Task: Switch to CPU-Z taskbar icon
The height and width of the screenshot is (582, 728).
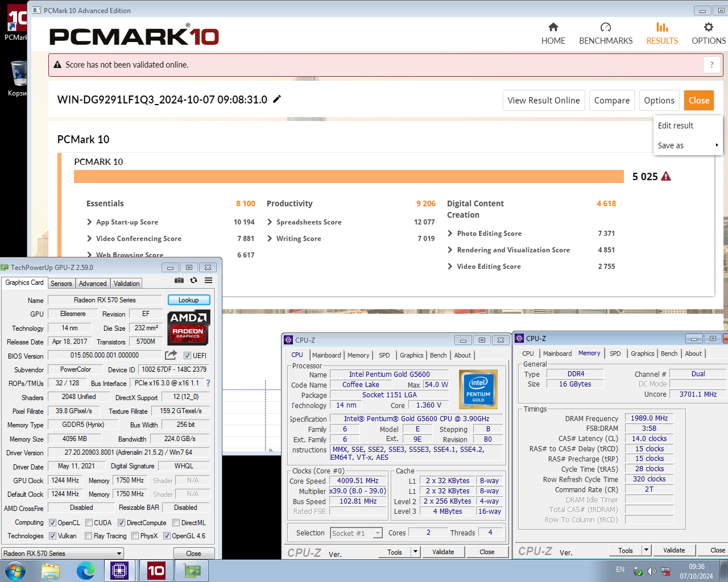Action: click(119, 571)
